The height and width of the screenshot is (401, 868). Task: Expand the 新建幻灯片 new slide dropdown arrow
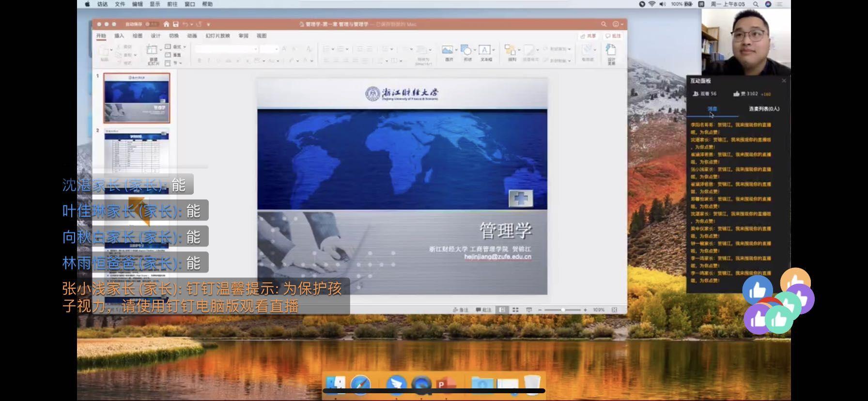pos(160,50)
